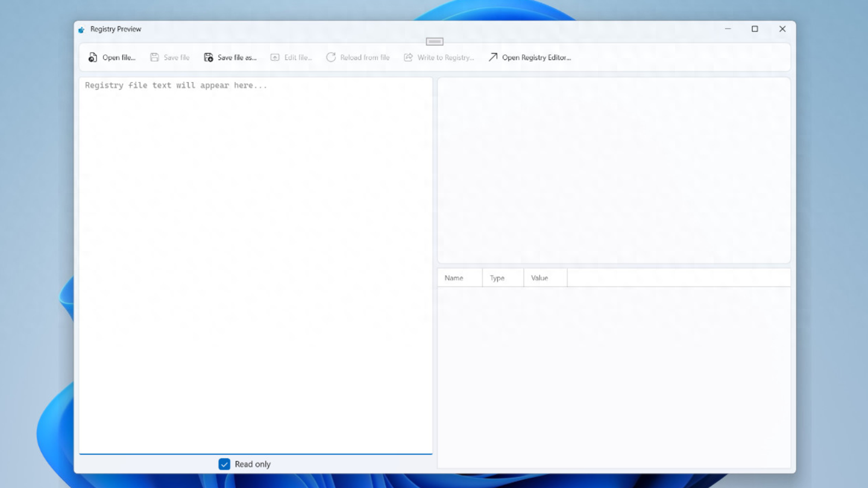868x488 pixels.
Task: Click the drag handle at the window top
Action: [x=435, y=42]
